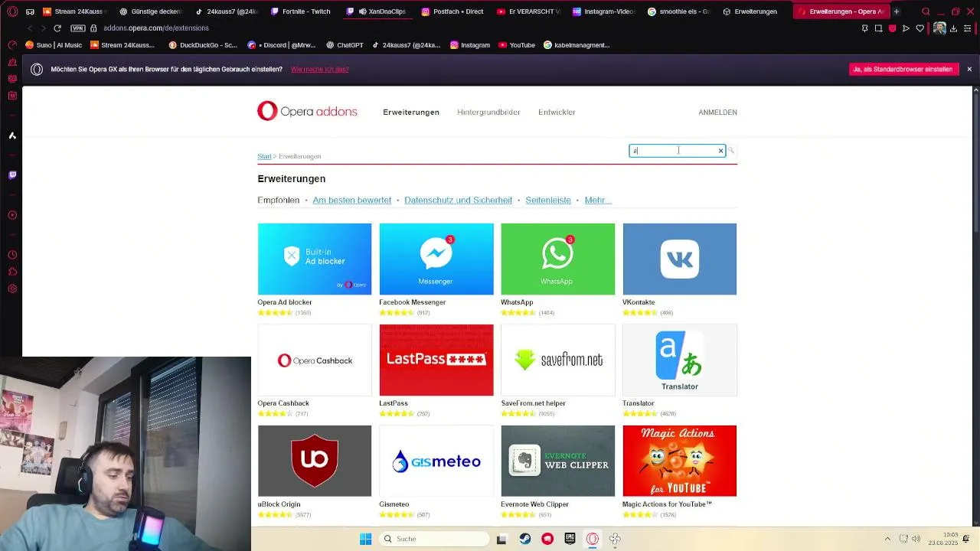980x551 pixels.
Task: Open Magic Actions for YouTube tile
Action: click(680, 461)
